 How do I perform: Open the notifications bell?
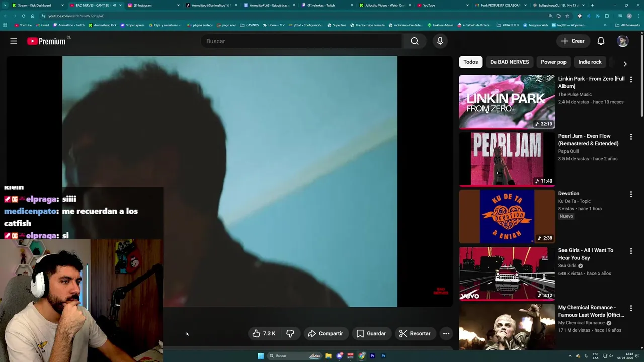[601, 41]
